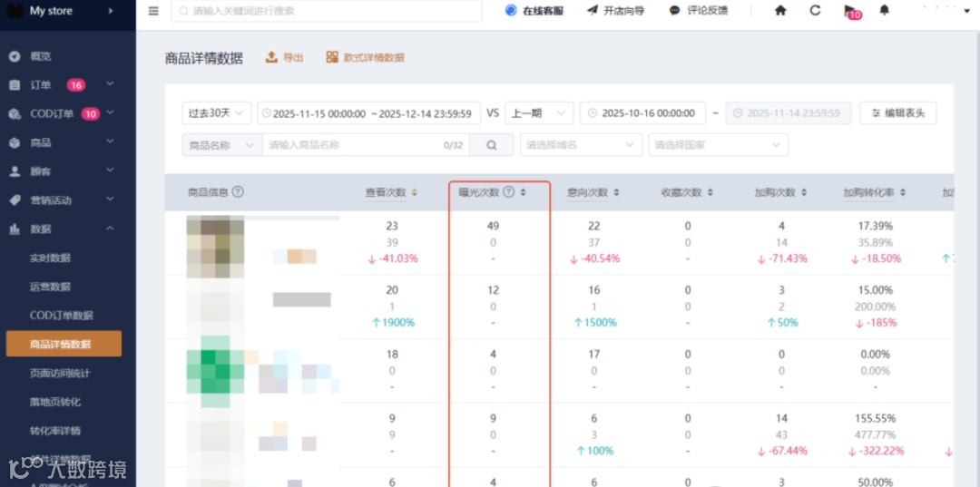Viewport: 980px width, 487px height.
Task: Sort by 加购次数 column arrows
Action: 804,193
